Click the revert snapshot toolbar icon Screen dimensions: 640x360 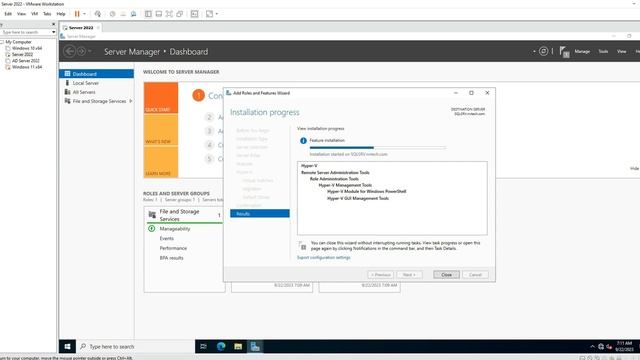click(x=123, y=14)
